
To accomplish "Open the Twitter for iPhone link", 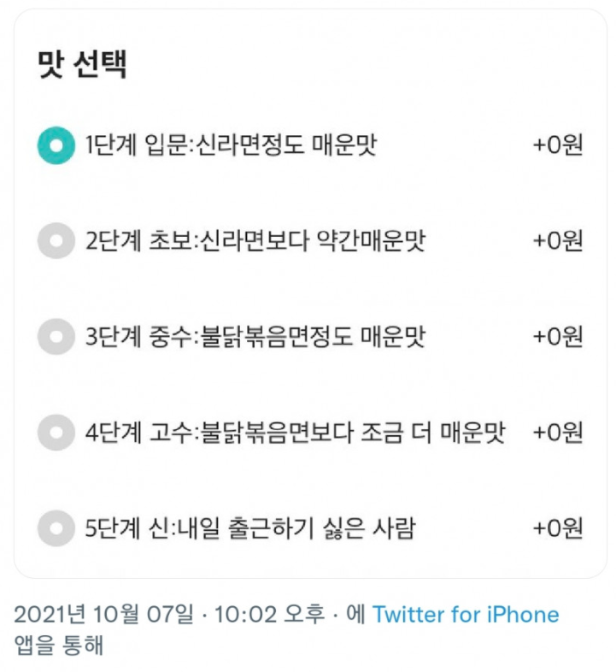I will [466, 615].
